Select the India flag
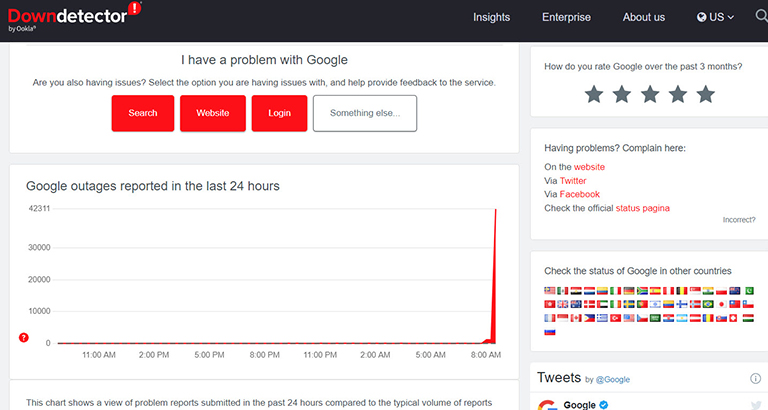 [x=708, y=290]
